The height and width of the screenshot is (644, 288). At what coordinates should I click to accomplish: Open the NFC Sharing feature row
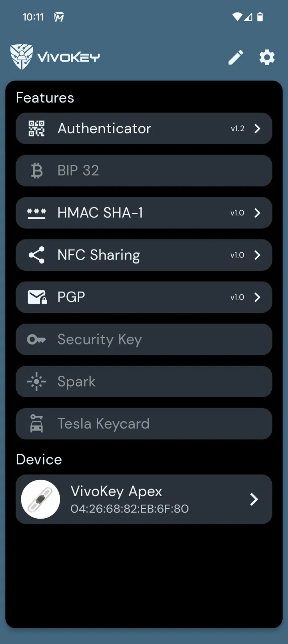[x=144, y=255]
